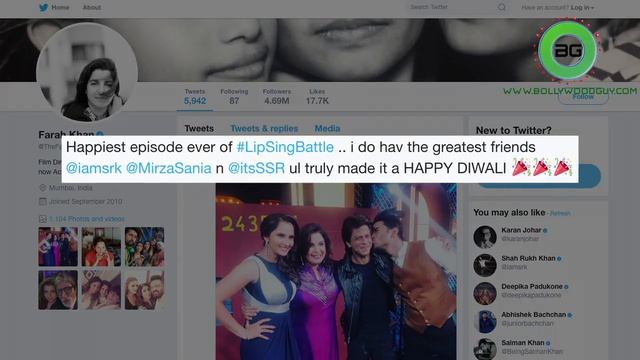Open middle thumbnail in bottom media row
This screenshot has height=360, width=640.
click(101, 290)
